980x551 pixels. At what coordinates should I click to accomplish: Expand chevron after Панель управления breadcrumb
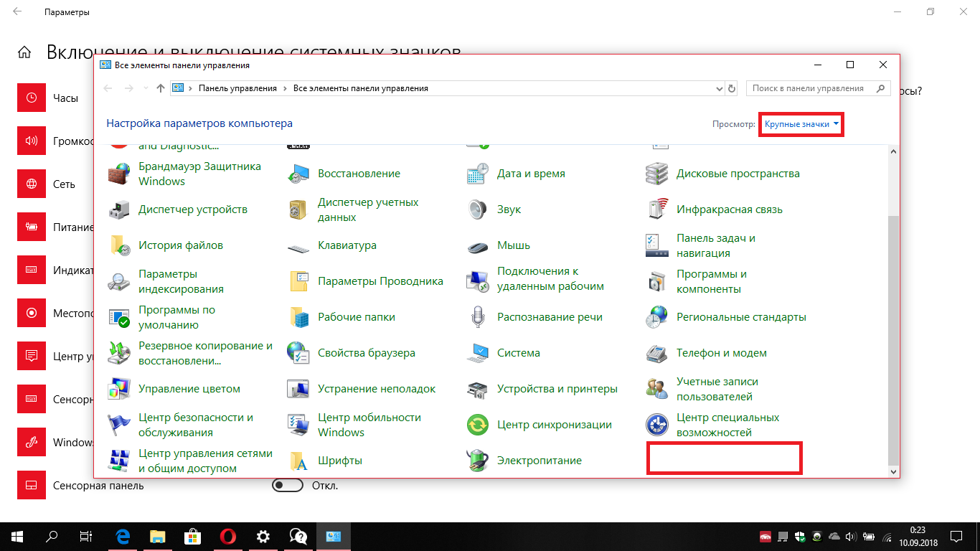pyautogui.click(x=285, y=88)
